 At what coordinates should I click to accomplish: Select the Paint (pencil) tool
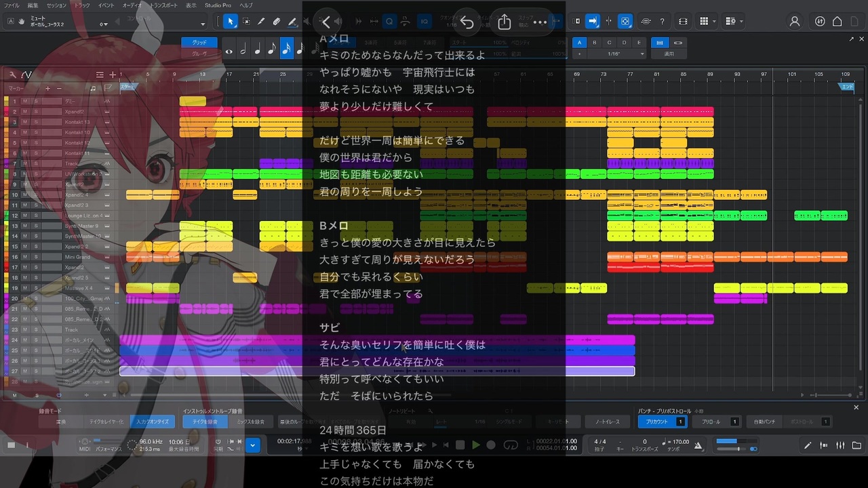click(x=261, y=22)
